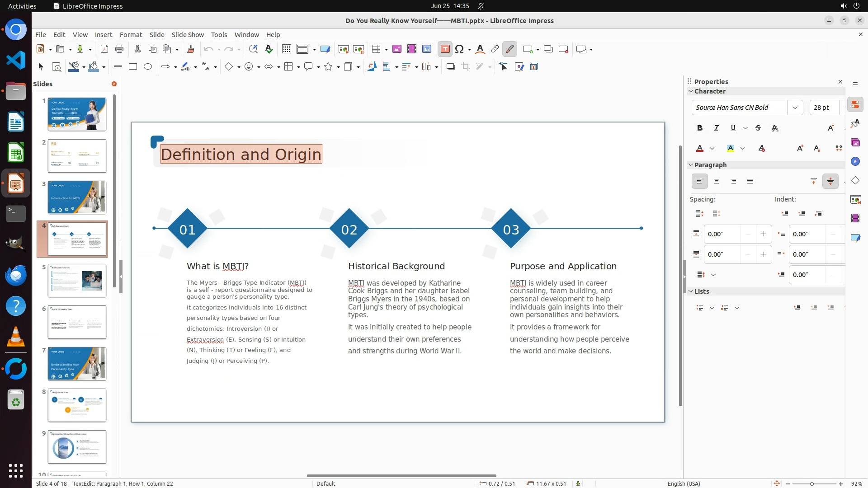Click Insert Special Character omega icon

point(459,49)
